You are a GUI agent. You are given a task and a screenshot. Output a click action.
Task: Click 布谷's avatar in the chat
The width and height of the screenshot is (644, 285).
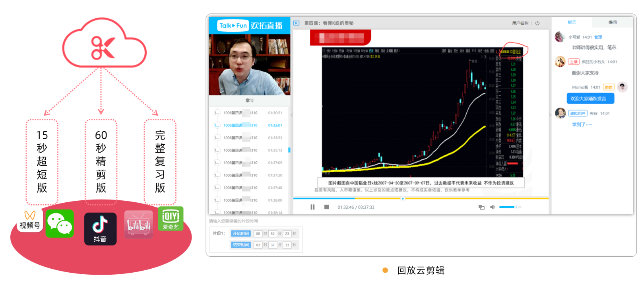(x=560, y=113)
